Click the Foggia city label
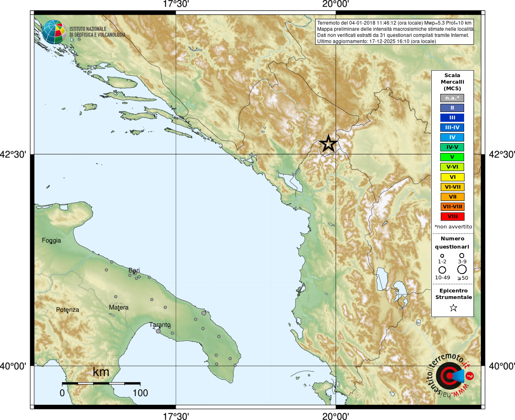This screenshot has height=420, width=515. [51, 241]
